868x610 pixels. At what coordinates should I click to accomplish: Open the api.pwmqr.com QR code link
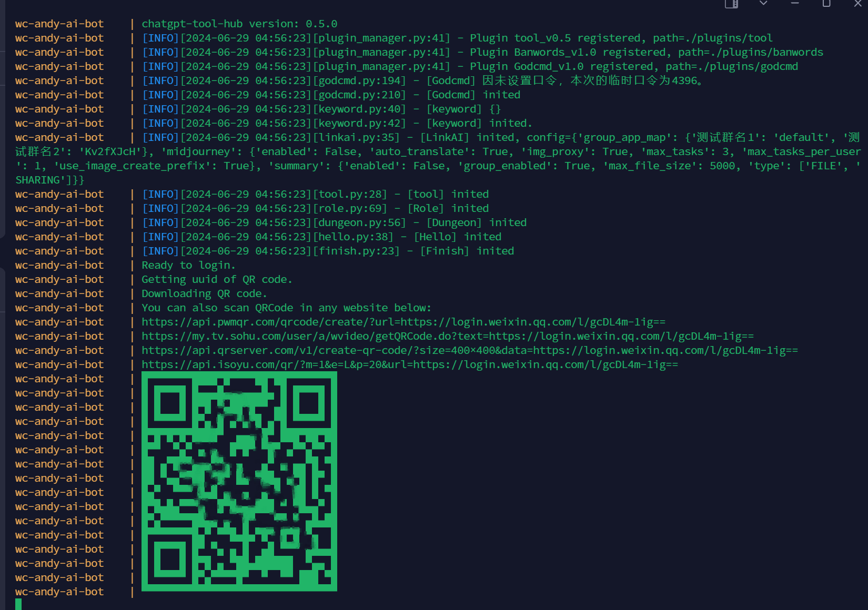403,322
